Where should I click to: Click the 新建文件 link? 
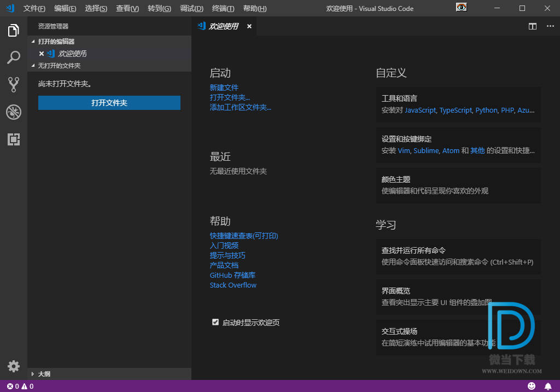[224, 87]
